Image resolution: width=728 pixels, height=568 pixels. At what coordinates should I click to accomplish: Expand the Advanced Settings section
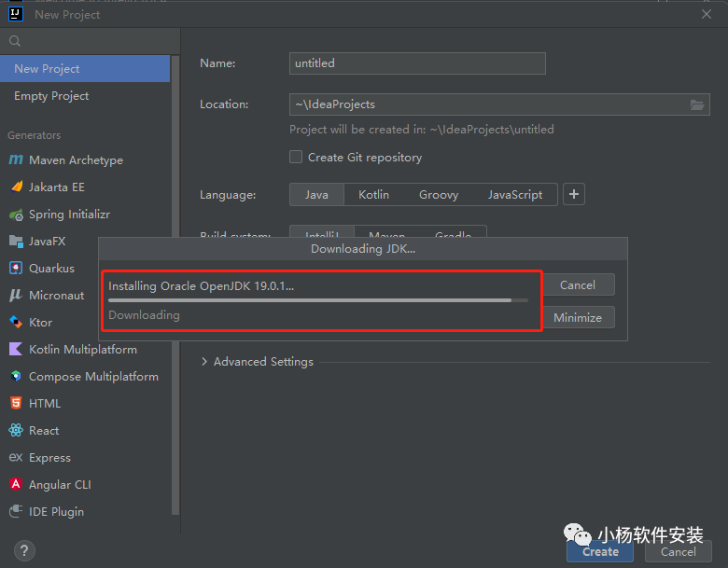pos(205,362)
